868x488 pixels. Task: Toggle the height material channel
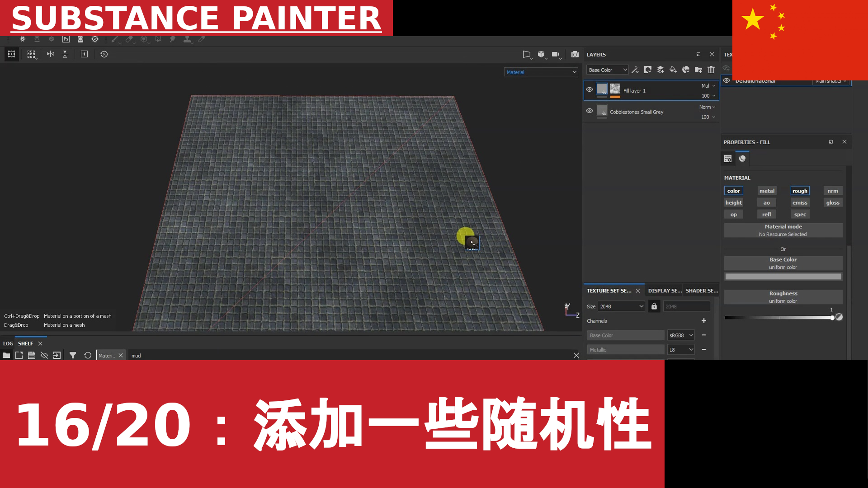coord(734,203)
